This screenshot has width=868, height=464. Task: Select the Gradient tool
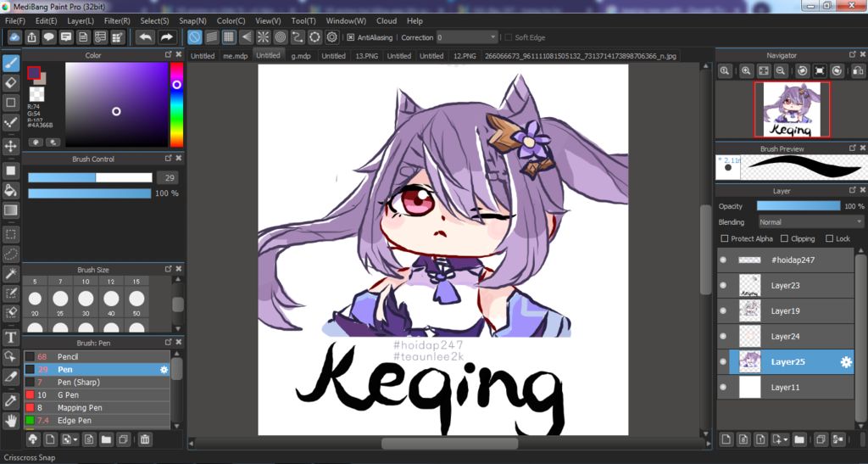(x=10, y=210)
